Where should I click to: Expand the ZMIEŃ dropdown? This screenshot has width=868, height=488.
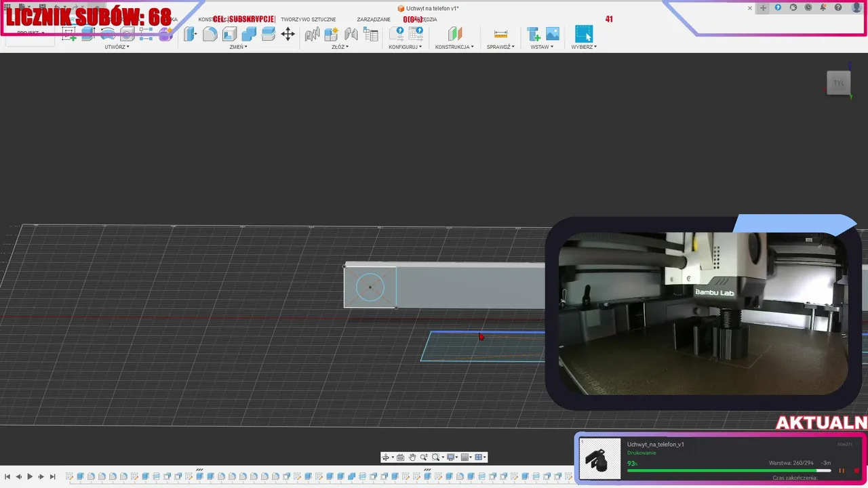point(238,47)
